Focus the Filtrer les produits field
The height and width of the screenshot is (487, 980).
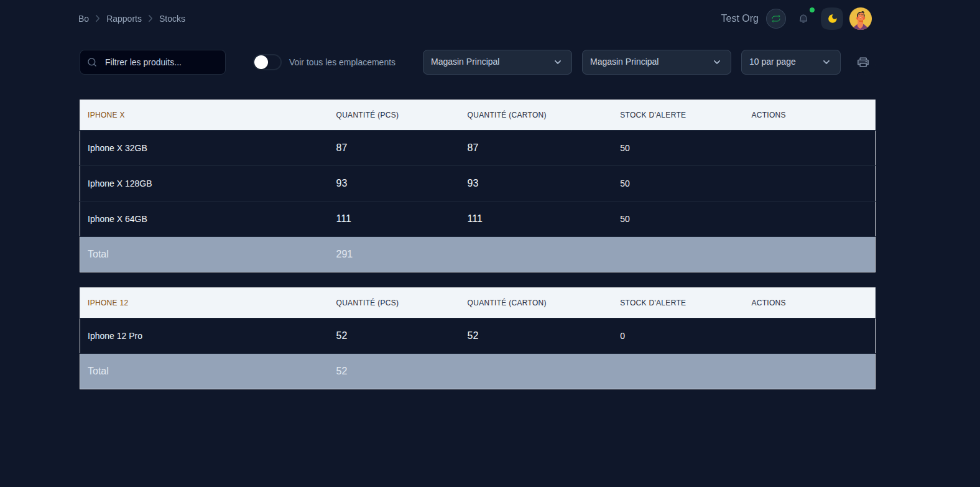pos(162,62)
